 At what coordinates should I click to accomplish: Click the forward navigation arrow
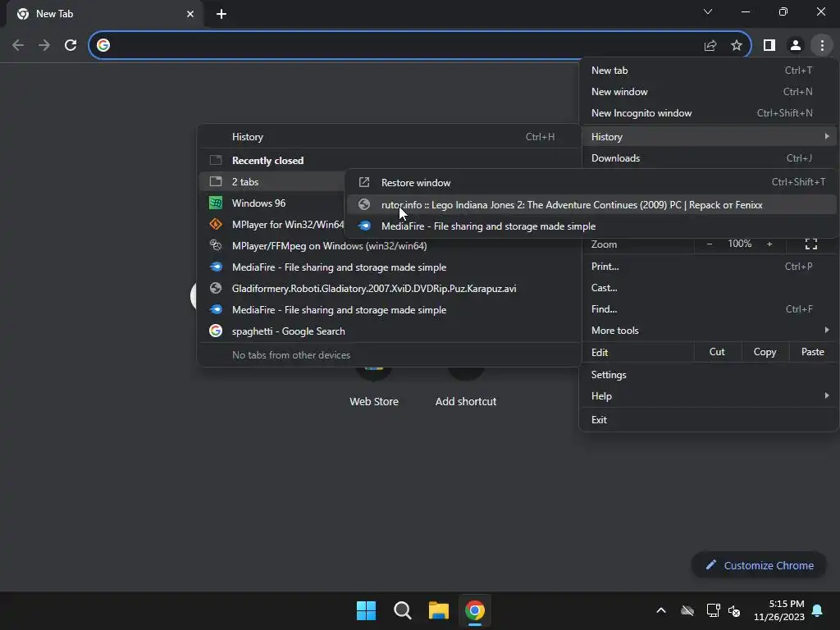pos(44,45)
